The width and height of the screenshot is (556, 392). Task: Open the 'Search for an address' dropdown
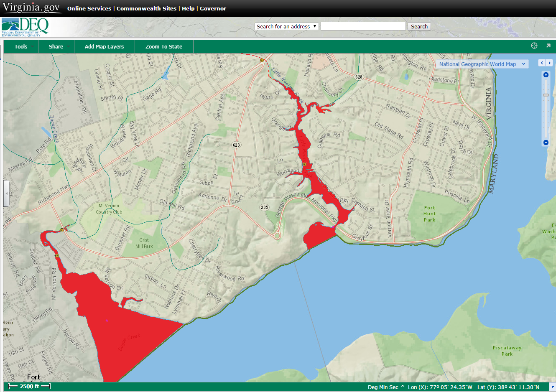(x=287, y=26)
